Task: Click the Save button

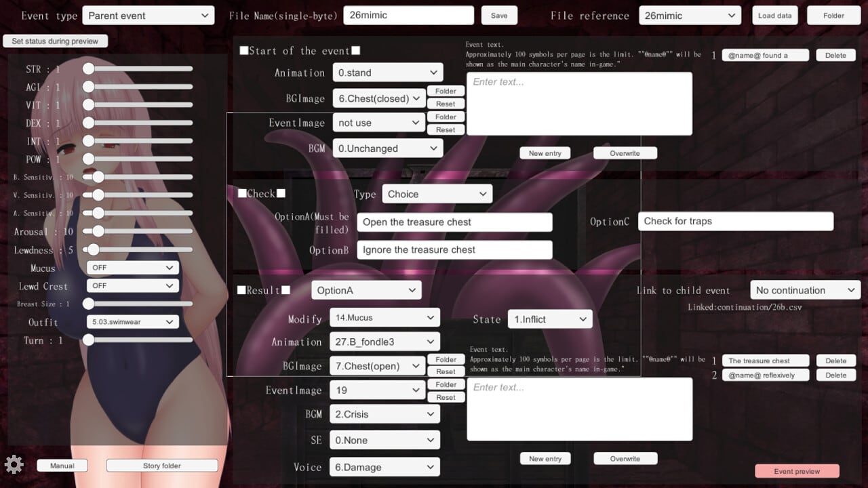Action: tap(498, 16)
